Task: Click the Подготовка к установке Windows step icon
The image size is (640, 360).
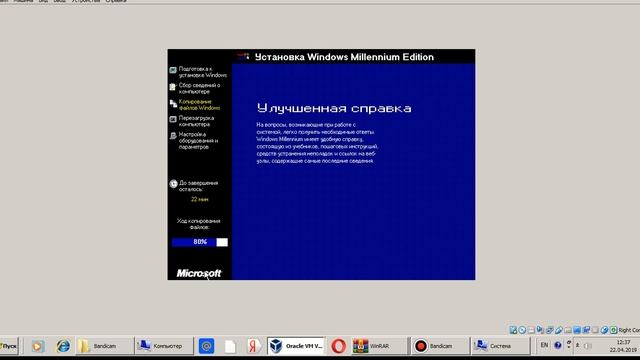Action: click(173, 70)
